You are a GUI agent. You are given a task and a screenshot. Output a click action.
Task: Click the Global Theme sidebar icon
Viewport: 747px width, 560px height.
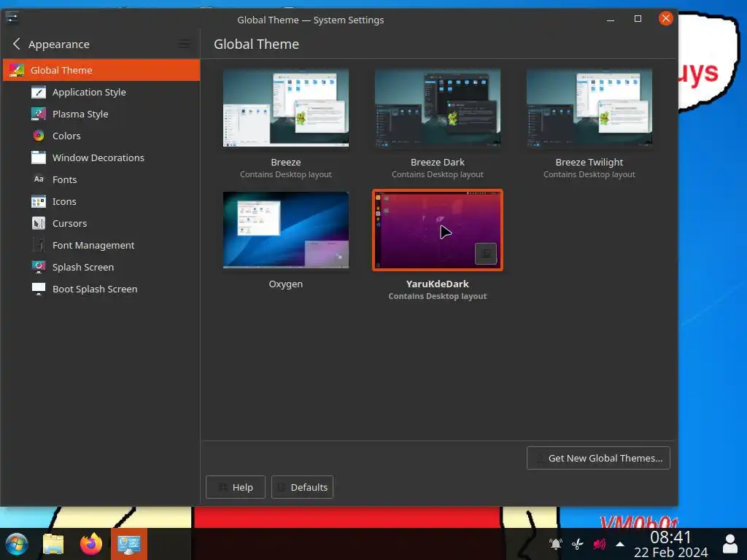17,70
